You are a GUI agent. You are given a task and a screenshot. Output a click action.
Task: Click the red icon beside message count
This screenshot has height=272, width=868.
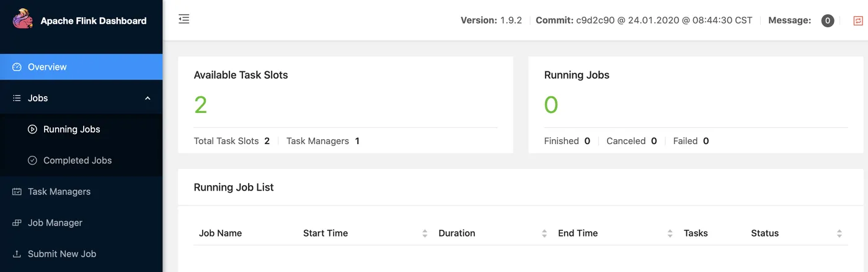tap(858, 20)
